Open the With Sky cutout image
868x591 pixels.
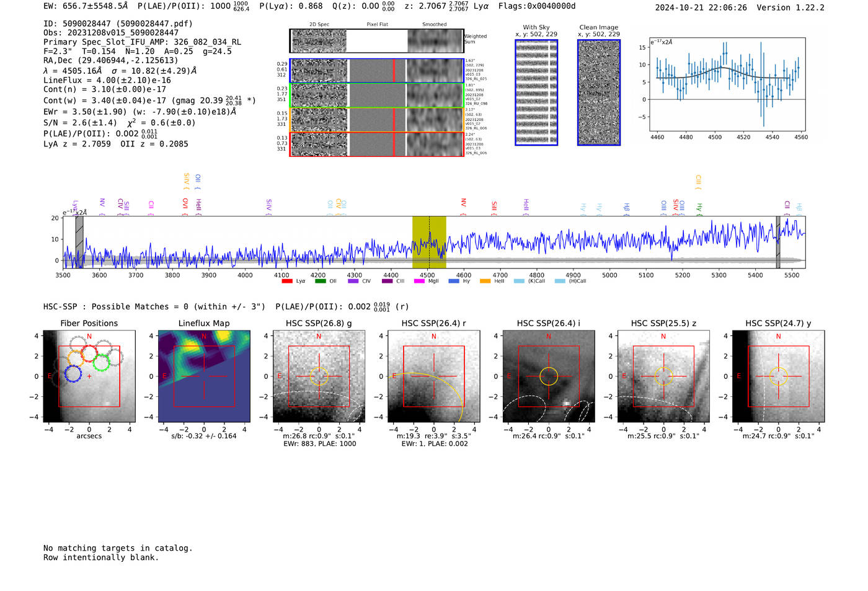[536, 92]
